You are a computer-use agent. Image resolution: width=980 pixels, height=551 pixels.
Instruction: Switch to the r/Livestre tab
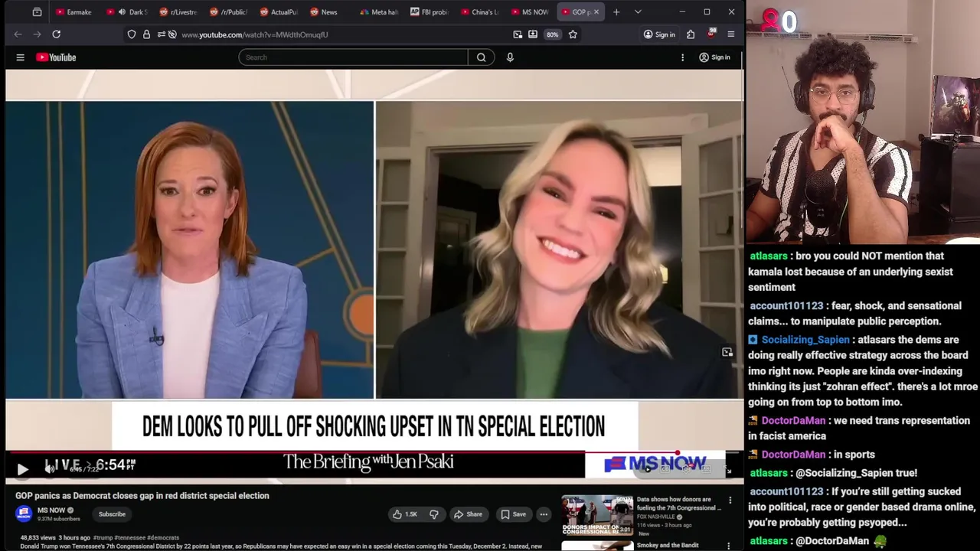click(178, 12)
